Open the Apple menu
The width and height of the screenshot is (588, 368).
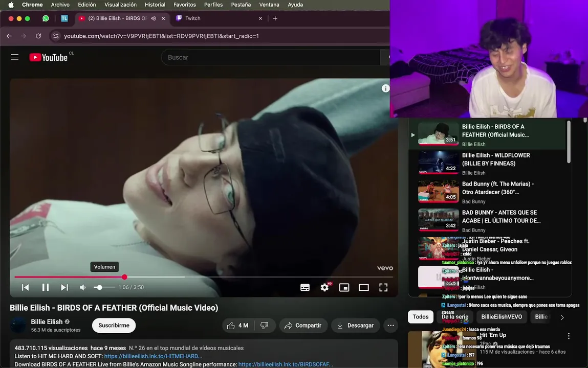(x=11, y=5)
